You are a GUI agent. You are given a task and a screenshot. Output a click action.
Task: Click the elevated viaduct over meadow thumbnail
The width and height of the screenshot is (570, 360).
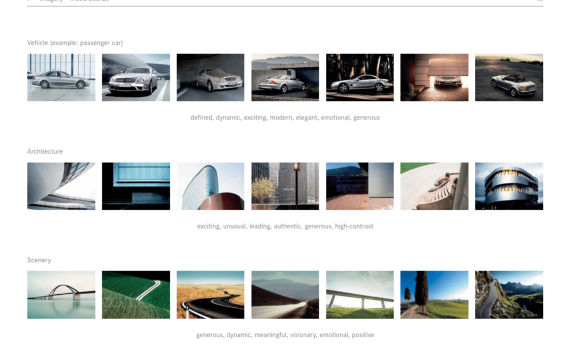pos(360,295)
